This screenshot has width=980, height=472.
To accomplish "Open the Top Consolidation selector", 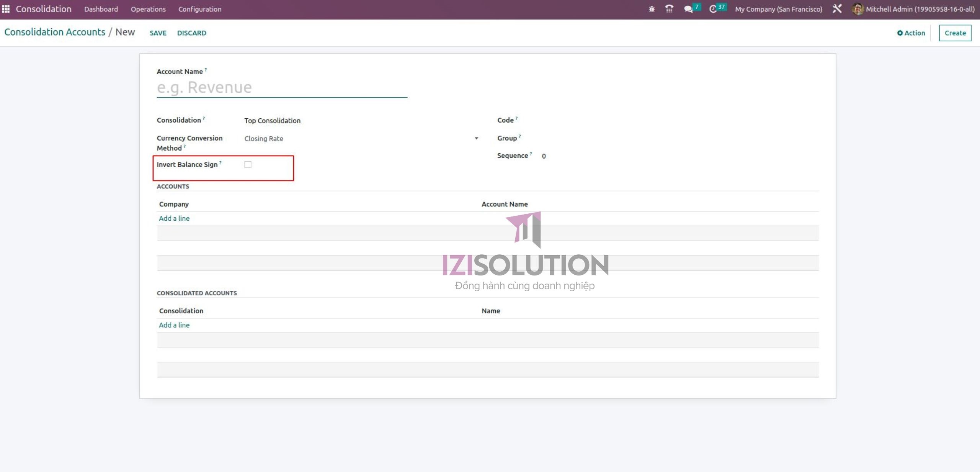I will click(273, 120).
